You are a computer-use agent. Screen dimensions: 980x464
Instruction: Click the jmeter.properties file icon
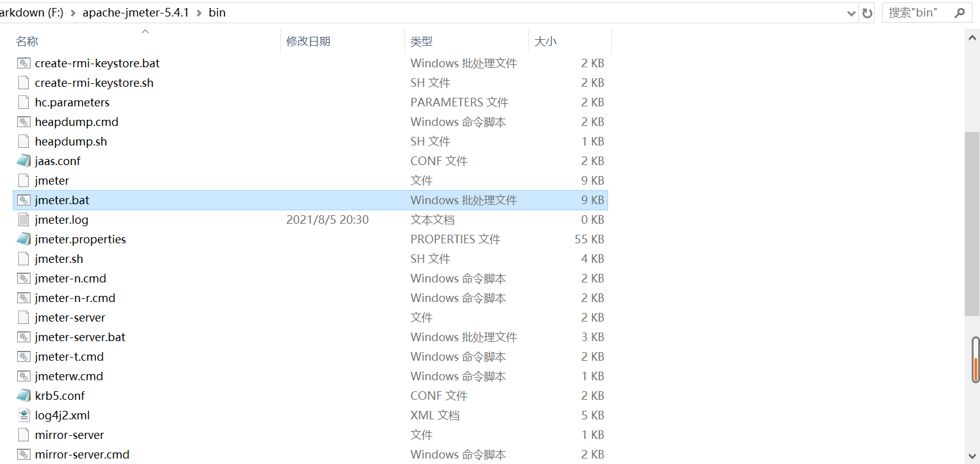[24, 239]
